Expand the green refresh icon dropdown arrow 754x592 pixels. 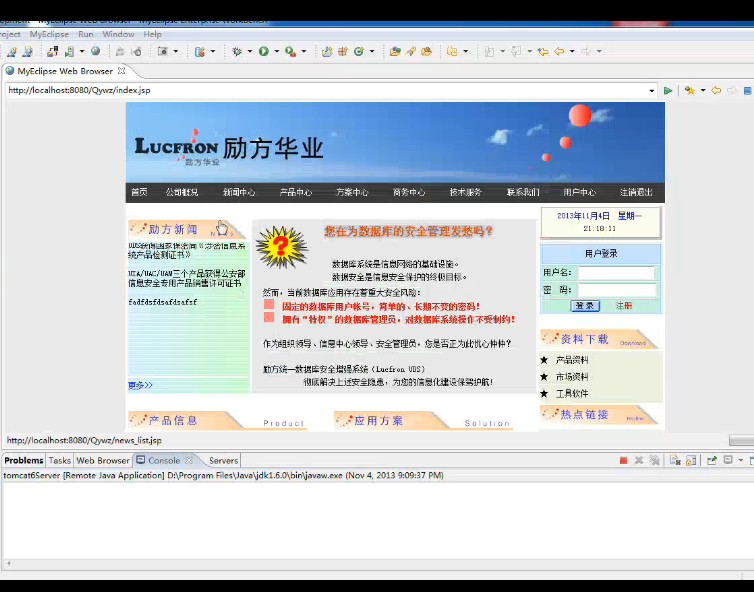(372, 51)
